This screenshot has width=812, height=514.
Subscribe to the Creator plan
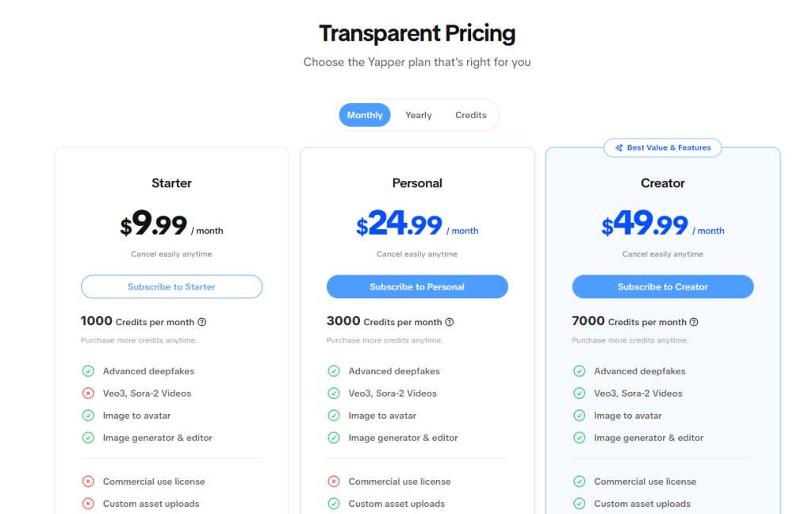pyautogui.click(x=662, y=286)
